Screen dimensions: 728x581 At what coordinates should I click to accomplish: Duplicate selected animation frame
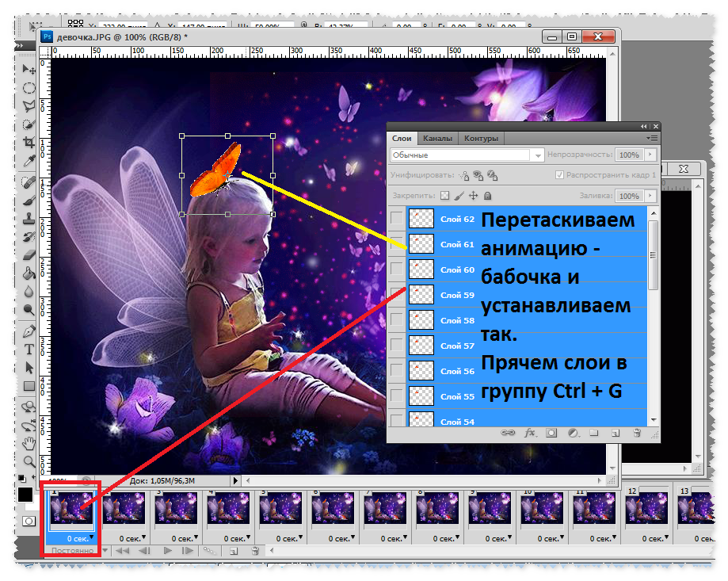234,551
